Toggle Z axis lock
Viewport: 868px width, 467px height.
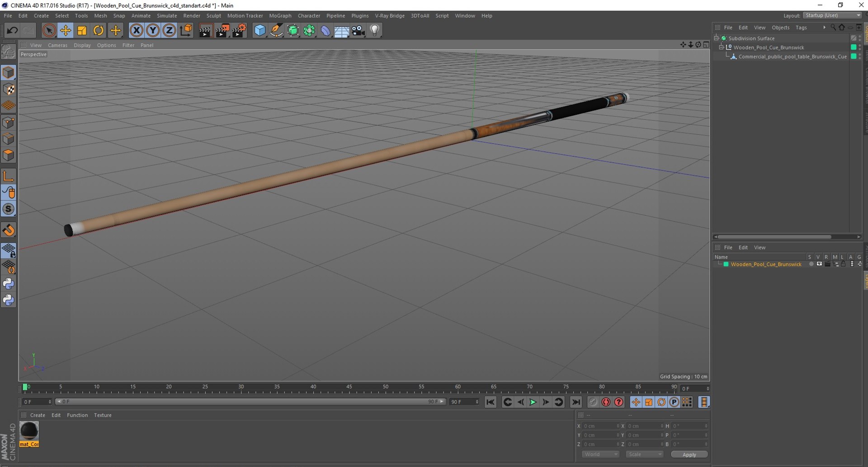click(169, 30)
